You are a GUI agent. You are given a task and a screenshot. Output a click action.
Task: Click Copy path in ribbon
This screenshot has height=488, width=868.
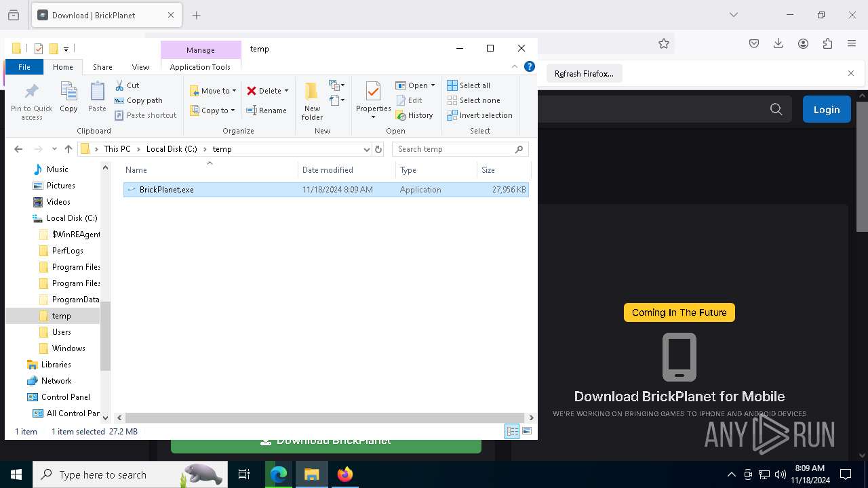[138, 100]
